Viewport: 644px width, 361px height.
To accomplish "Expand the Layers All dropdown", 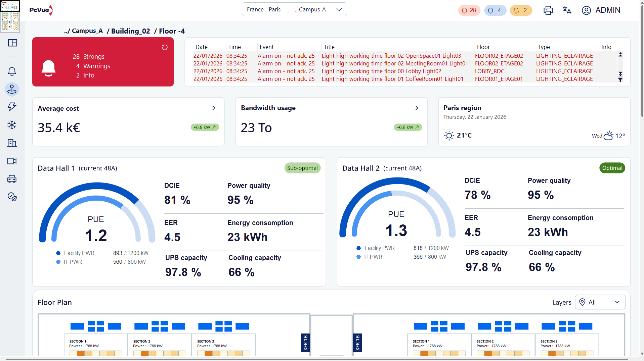I will point(600,302).
